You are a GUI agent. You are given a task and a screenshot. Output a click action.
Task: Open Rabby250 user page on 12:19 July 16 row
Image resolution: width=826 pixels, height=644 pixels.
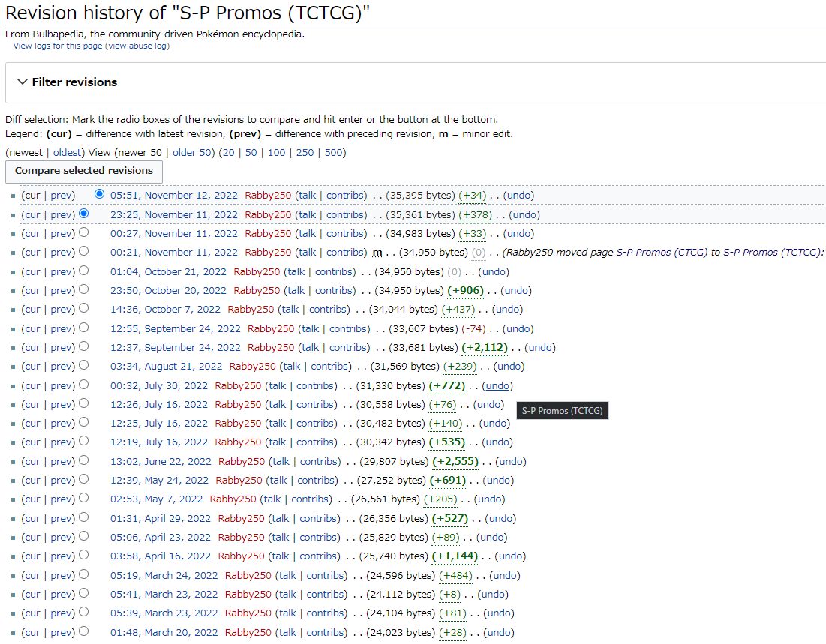click(x=238, y=442)
